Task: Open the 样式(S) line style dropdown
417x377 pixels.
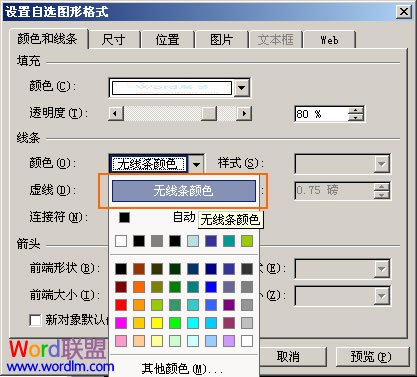Action: click(342, 164)
